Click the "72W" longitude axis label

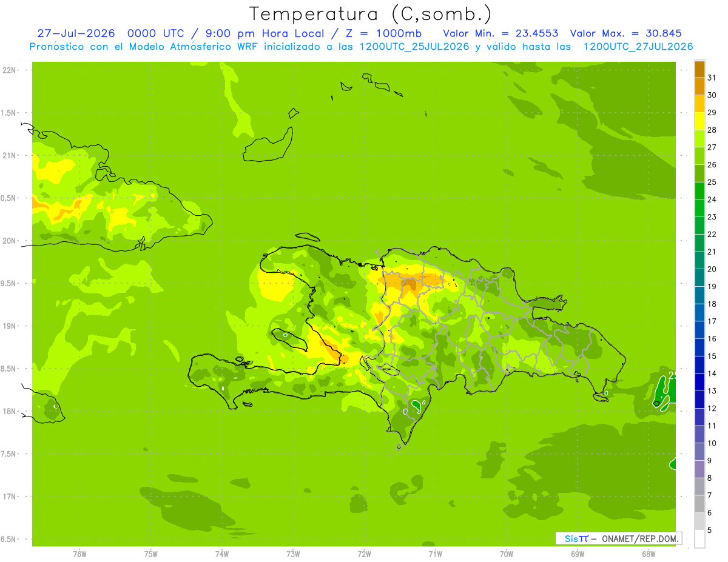pyautogui.click(x=364, y=554)
